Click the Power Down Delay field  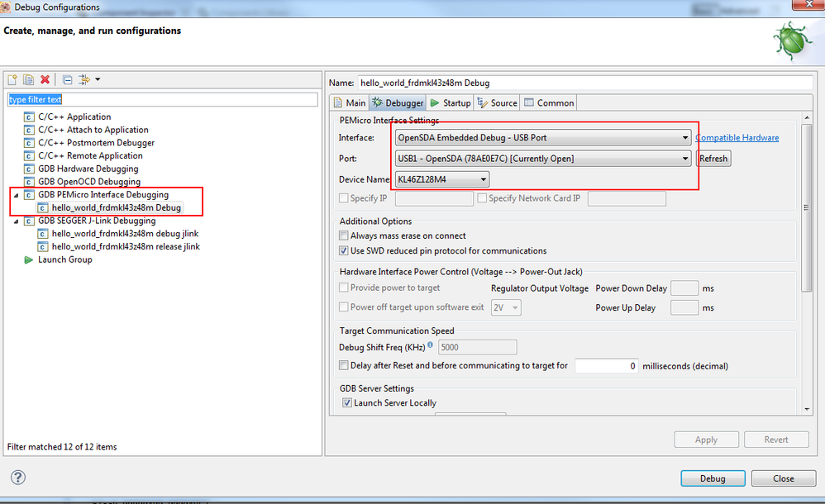tap(684, 288)
